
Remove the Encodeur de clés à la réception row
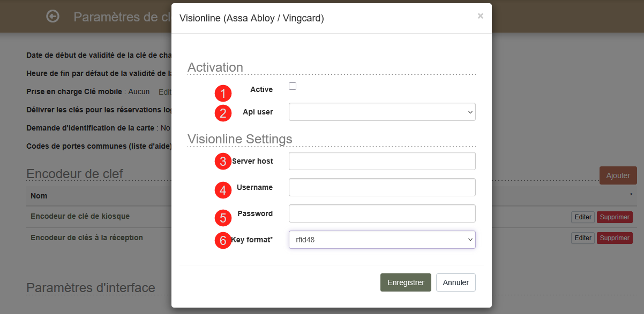click(615, 238)
